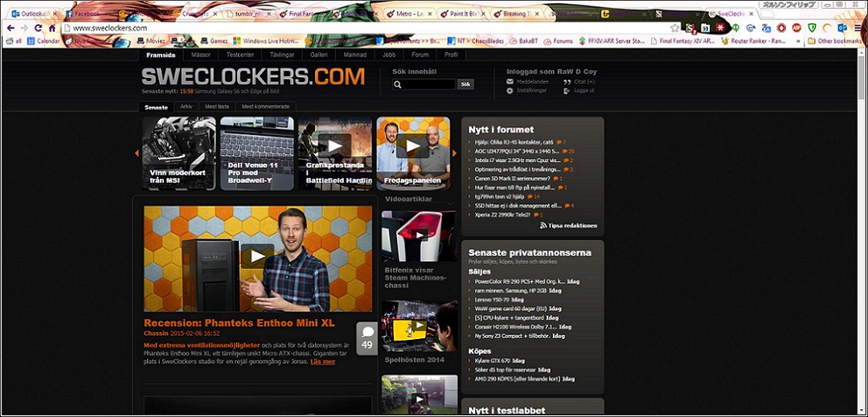Go back with the browser back arrow
868x417 pixels.
point(10,27)
